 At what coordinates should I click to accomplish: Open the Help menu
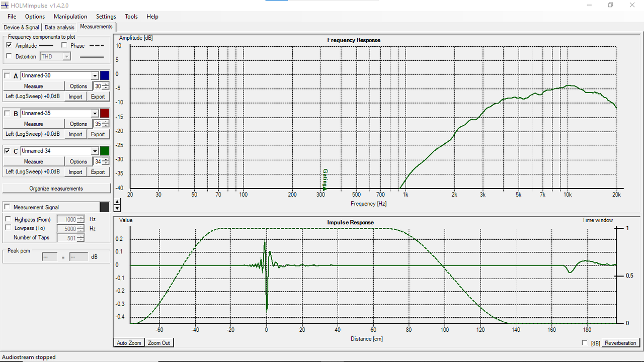coord(152,17)
